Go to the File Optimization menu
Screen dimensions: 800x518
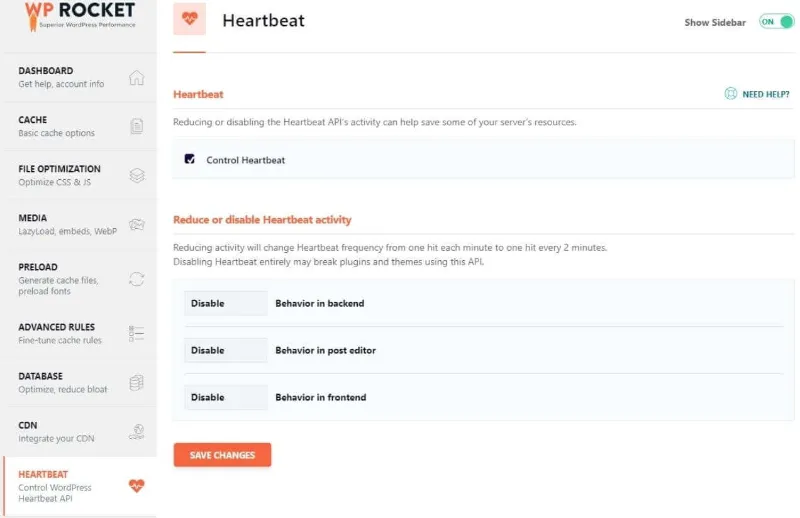pos(60,175)
